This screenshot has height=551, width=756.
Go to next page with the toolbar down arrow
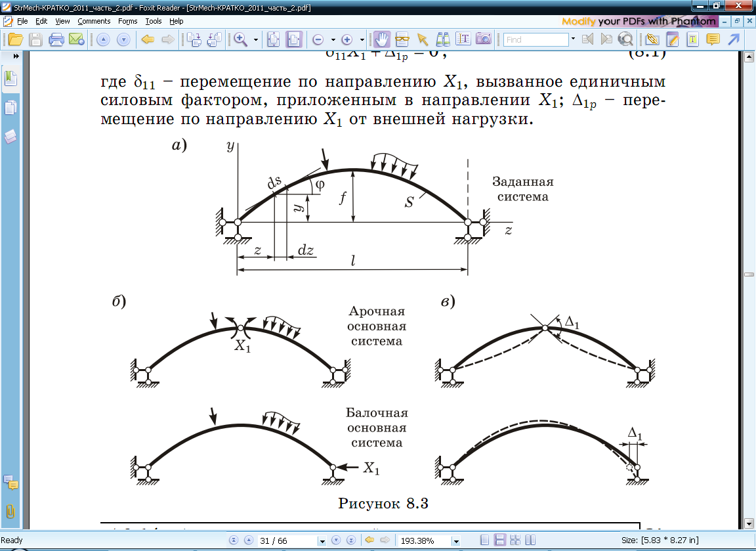coord(123,39)
